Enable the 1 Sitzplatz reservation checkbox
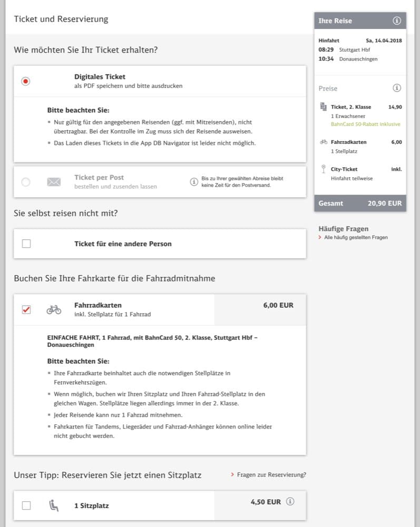The image size is (420, 527). [26, 505]
